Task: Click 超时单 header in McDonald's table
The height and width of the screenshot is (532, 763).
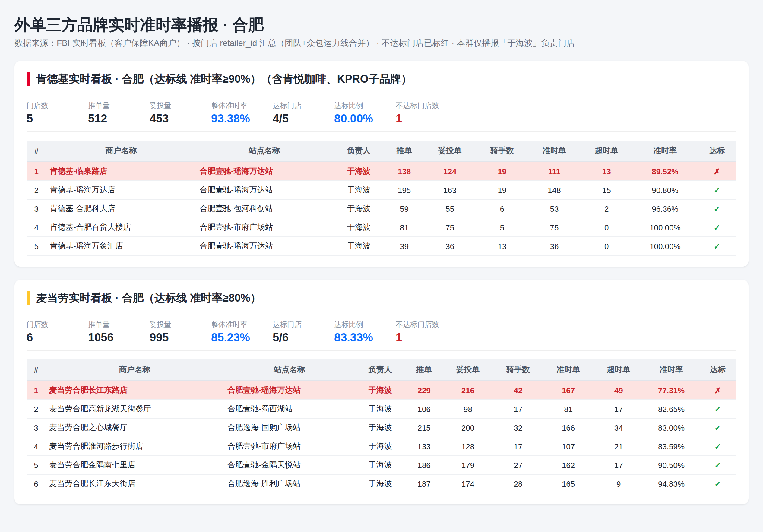Action: [x=618, y=370]
